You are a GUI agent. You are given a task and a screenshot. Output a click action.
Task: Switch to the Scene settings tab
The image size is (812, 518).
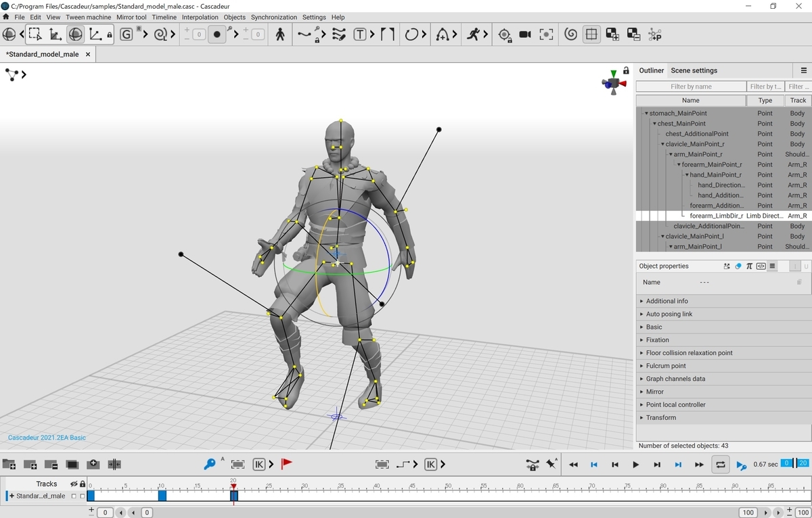tap(694, 70)
